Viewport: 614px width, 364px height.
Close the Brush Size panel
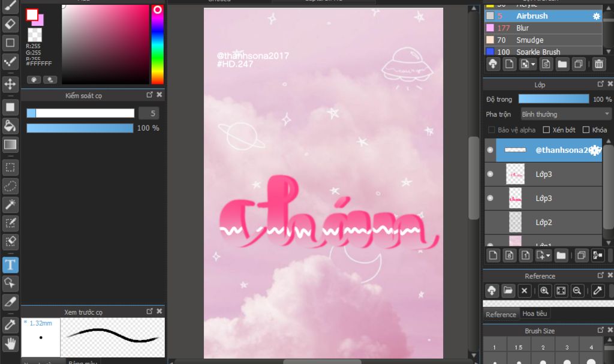[610, 330]
